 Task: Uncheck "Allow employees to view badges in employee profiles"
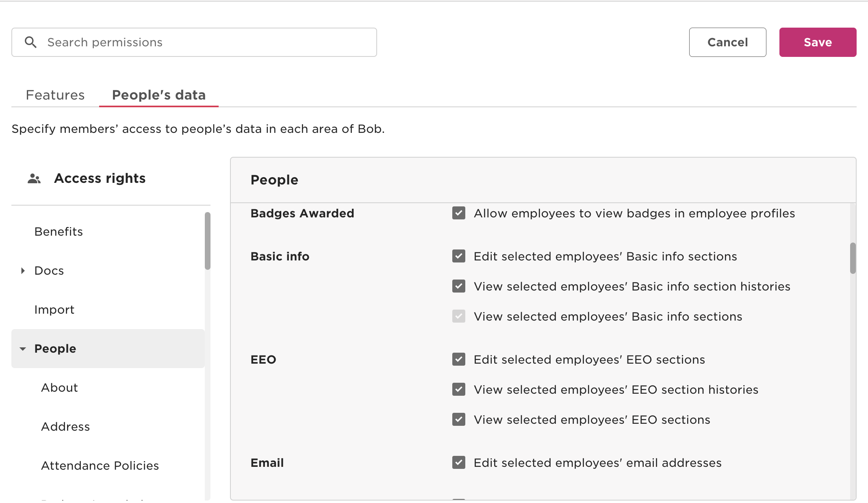(x=458, y=213)
